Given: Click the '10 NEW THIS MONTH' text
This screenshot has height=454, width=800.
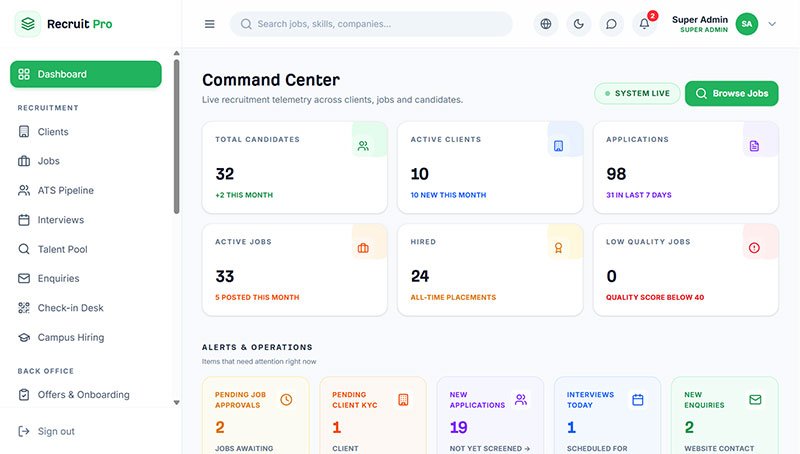Looking at the screenshot, I should pos(448,195).
